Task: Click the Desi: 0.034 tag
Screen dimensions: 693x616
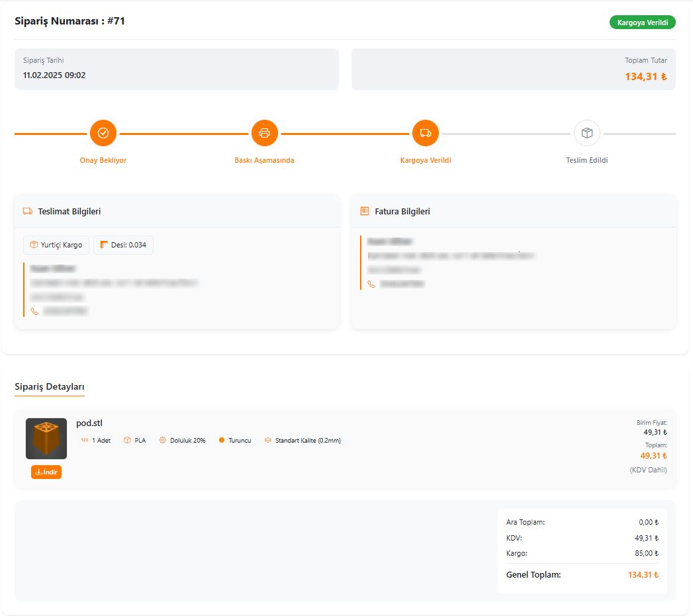Action: click(123, 245)
